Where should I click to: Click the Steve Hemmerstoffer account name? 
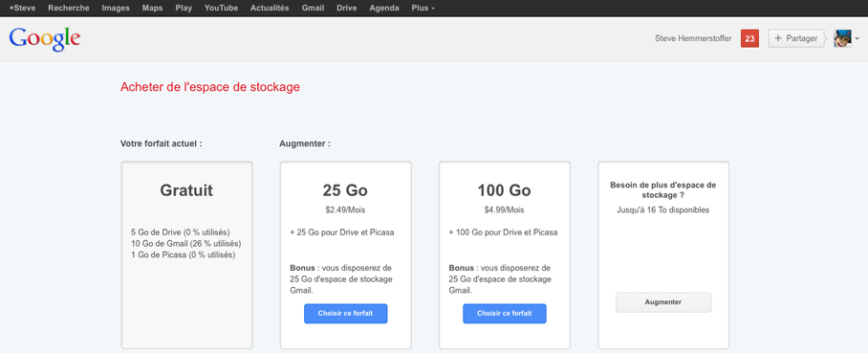point(693,39)
